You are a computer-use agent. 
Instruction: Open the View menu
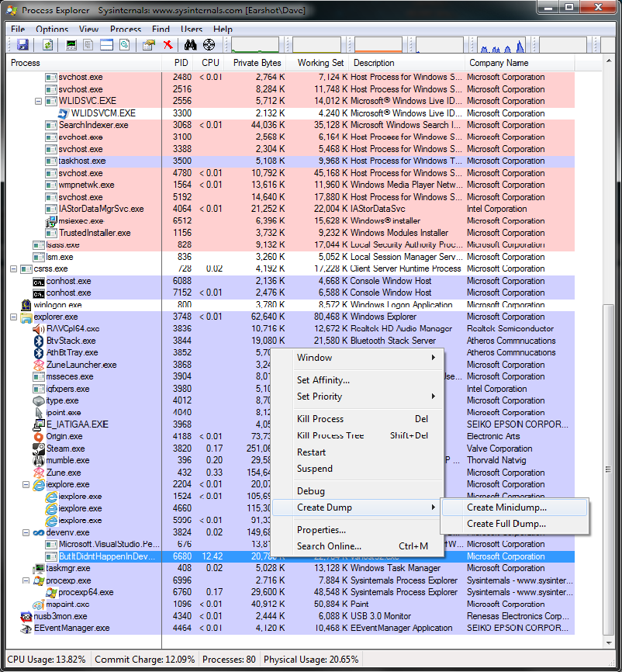[88, 29]
